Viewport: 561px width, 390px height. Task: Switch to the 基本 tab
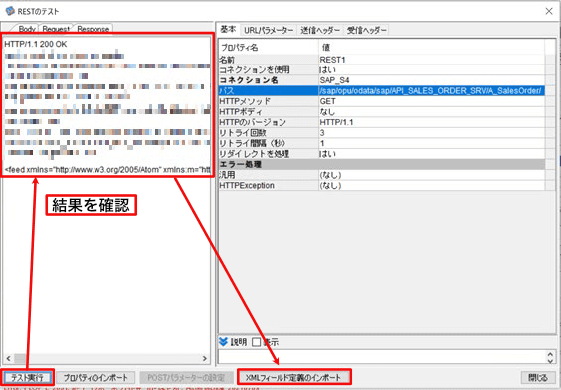228,30
